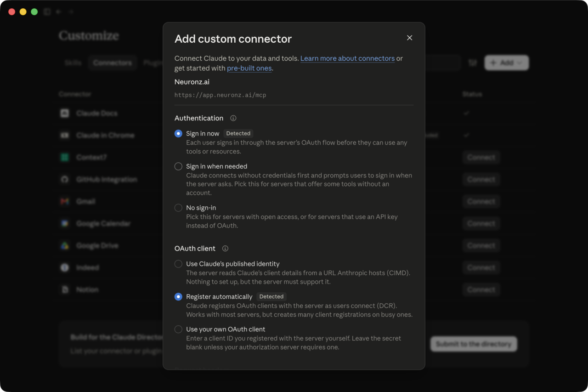
Task: Click the GitHub Integration connector icon
Action: click(x=65, y=179)
